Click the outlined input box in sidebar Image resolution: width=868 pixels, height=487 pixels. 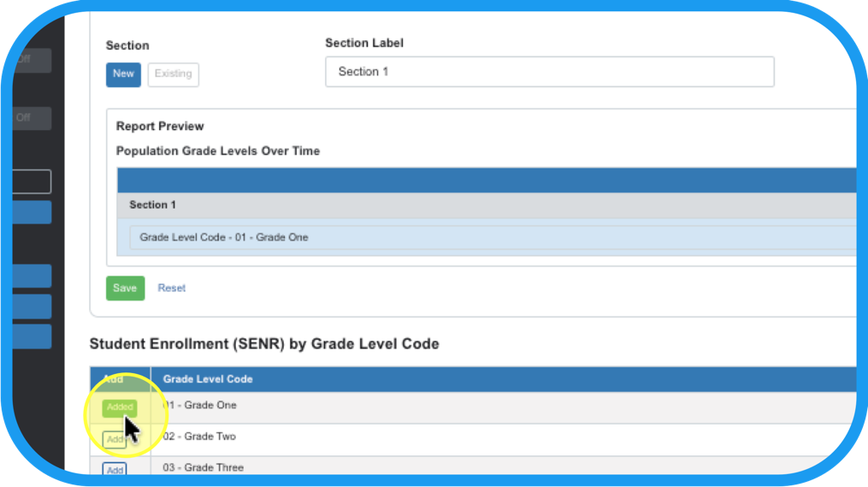pos(32,181)
